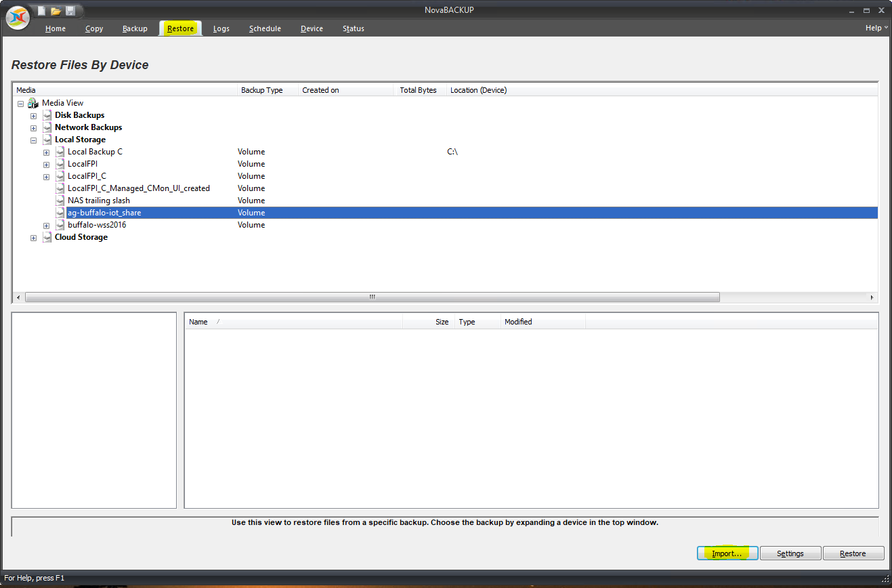Collapse the Media View root node
This screenshot has width=892, height=588.
pos(20,104)
